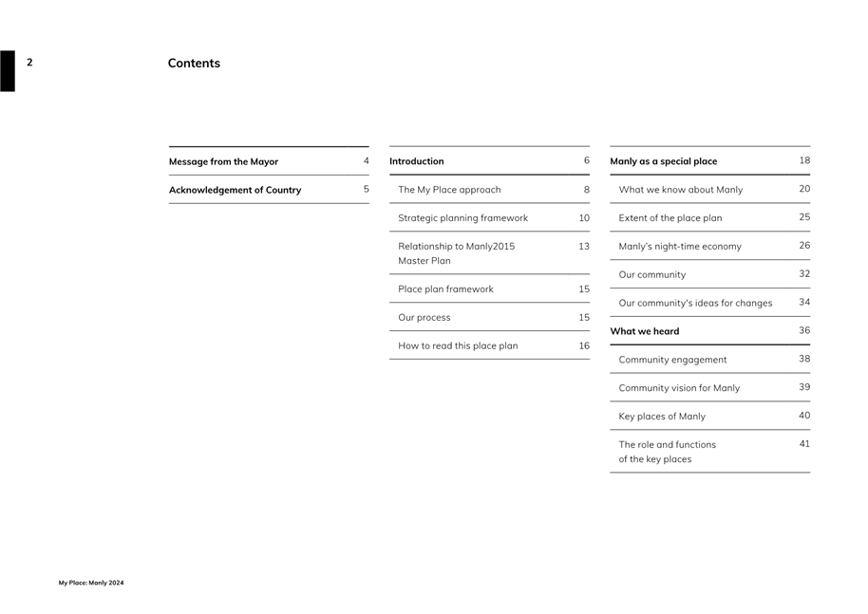Open Relationship to Manly2015 Master Plan

tap(456, 253)
